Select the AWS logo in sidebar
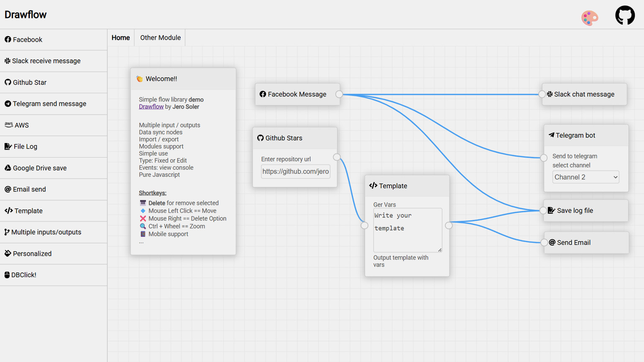Image resolution: width=644 pixels, height=362 pixels. click(x=9, y=125)
